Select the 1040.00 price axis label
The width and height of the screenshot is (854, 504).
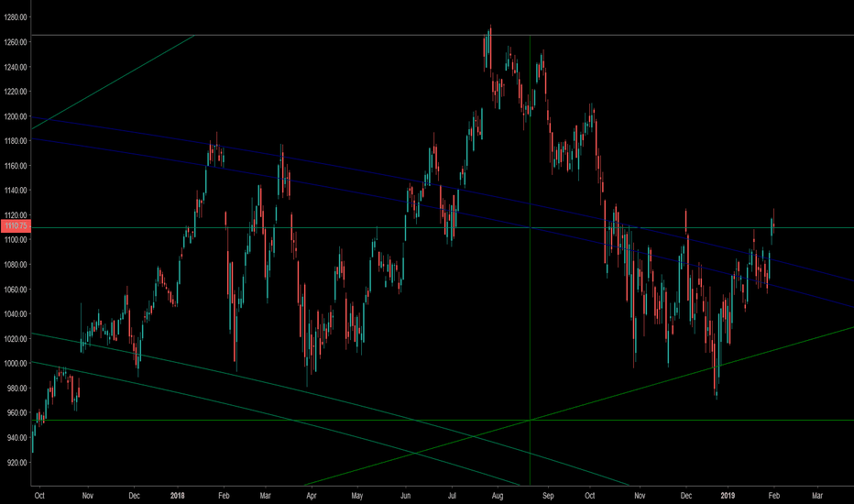point(16,314)
